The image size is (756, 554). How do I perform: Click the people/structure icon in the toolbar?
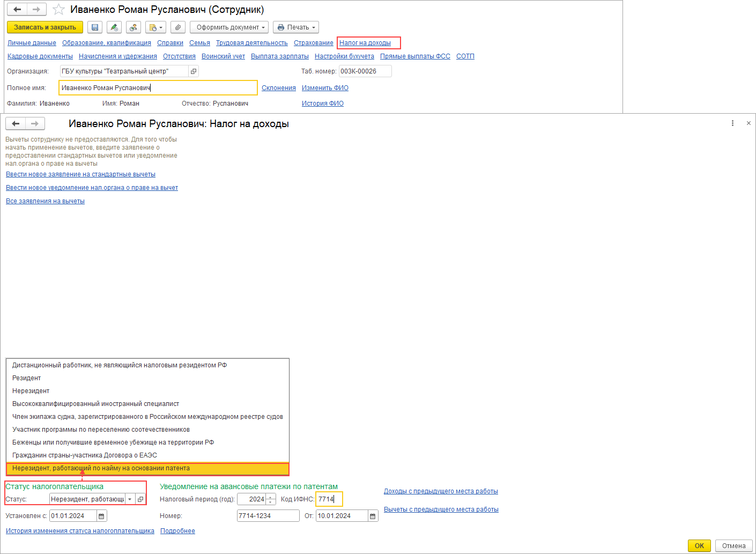(x=134, y=27)
